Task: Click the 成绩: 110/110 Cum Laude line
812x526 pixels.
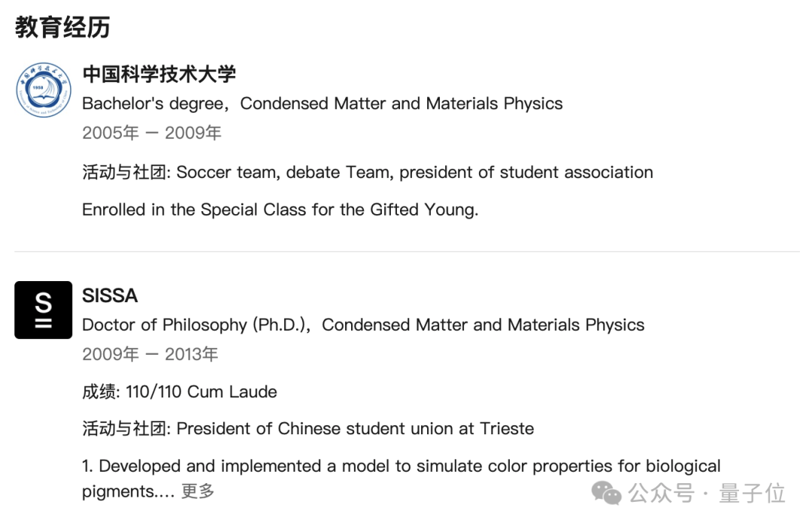Action: tap(179, 391)
